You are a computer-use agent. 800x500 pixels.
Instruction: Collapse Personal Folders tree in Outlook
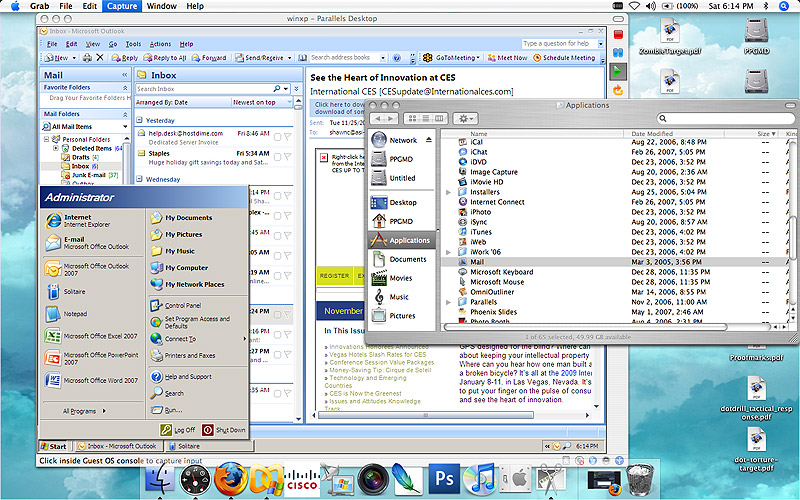pyautogui.click(x=46, y=139)
